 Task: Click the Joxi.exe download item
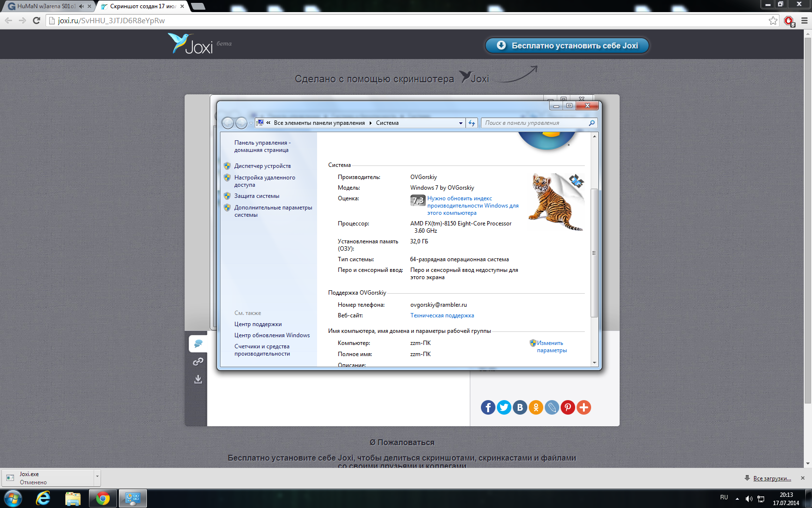tap(48, 478)
